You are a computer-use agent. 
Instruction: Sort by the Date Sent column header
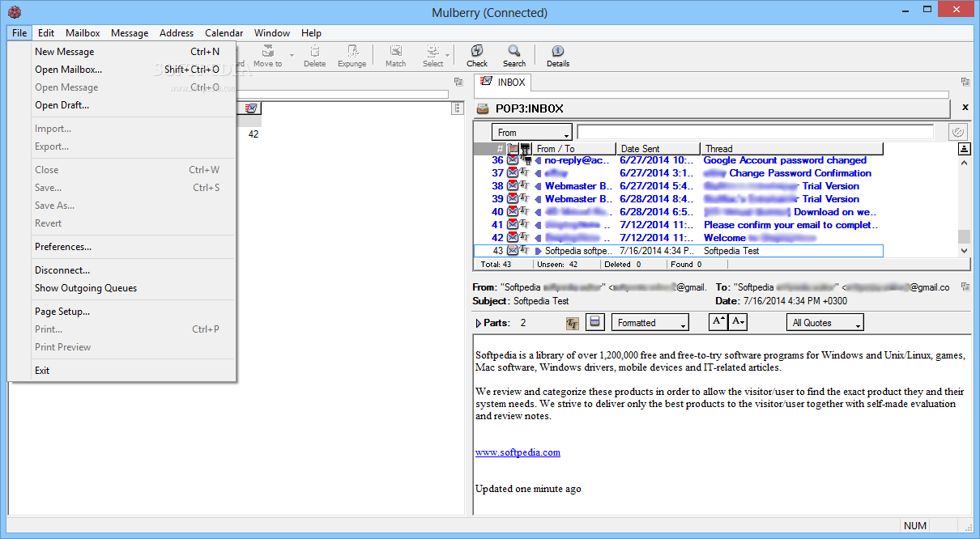pos(658,149)
